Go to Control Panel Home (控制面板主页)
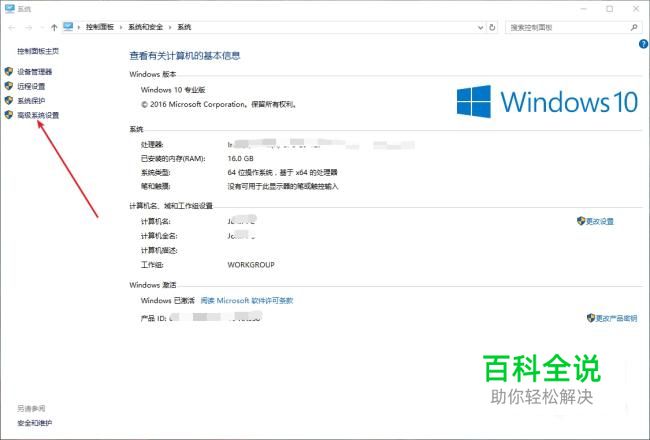 [x=38, y=51]
